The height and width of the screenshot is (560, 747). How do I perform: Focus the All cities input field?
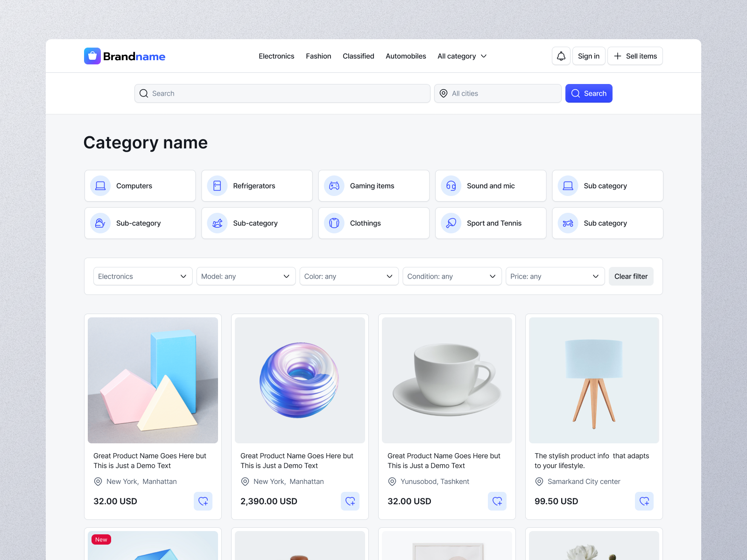tap(498, 93)
